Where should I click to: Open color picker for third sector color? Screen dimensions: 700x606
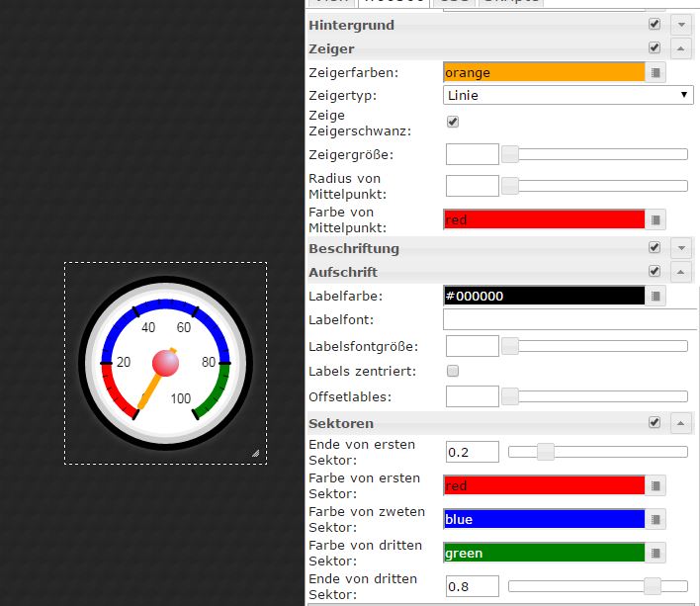(x=656, y=553)
